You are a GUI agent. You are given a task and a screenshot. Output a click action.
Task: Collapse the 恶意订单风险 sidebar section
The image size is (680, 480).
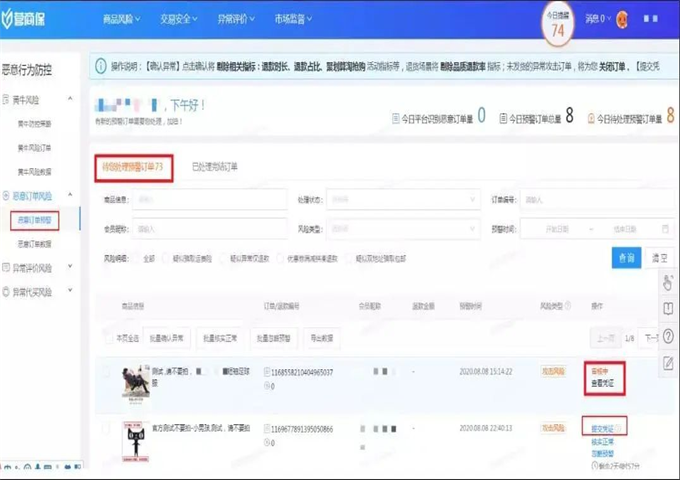(x=70, y=195)
